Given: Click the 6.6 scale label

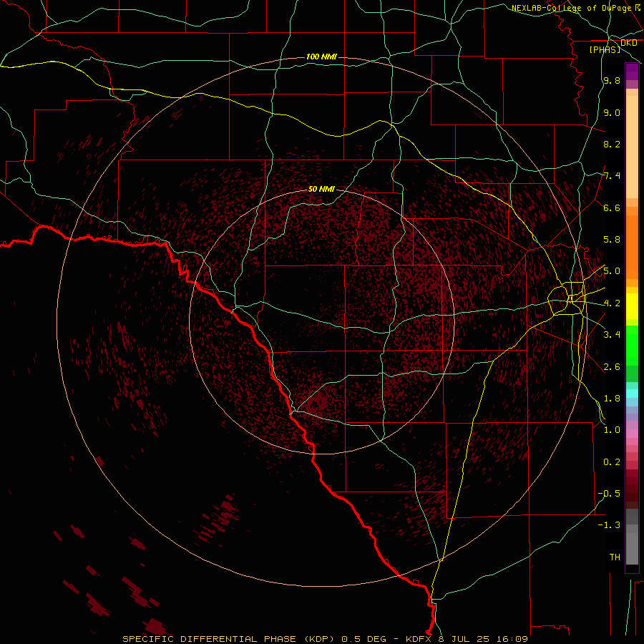Looking at the screenshot, I should pyautogui.click(x=612, y=208).
